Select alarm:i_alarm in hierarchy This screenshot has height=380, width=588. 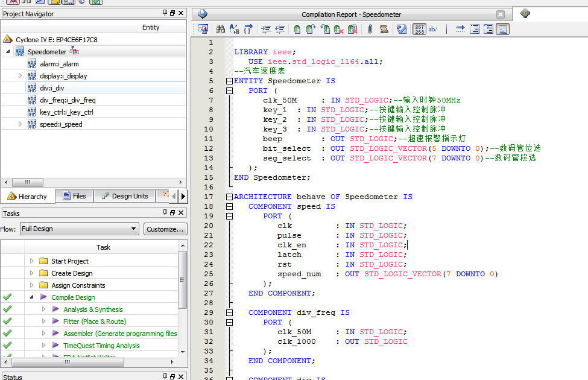59,64
